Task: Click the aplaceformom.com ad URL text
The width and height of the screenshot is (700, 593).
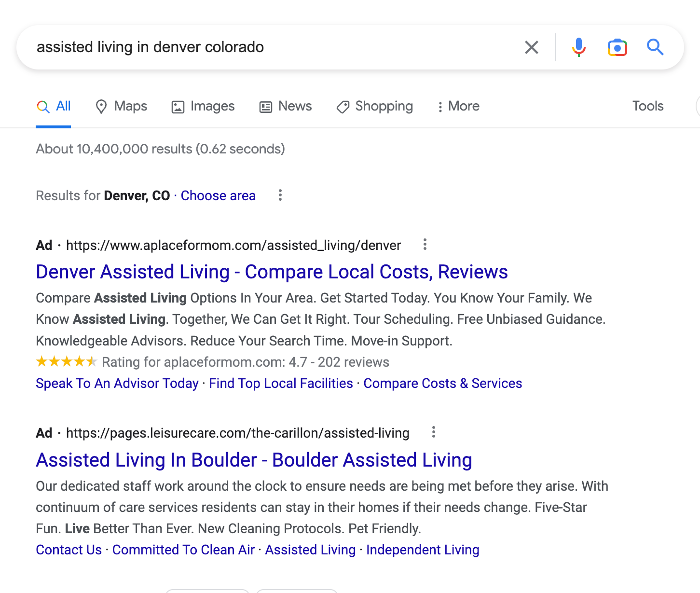Action: [x=233, y=245]
